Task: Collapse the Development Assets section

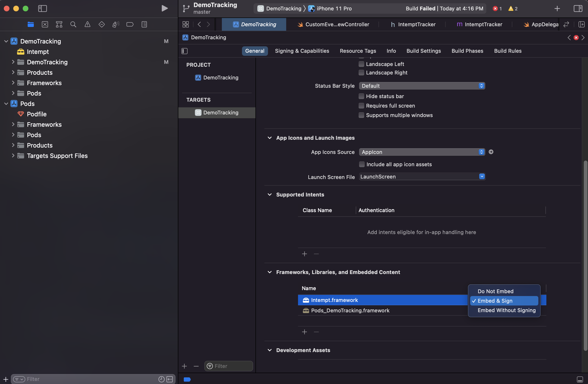Action: coord(270,350)
